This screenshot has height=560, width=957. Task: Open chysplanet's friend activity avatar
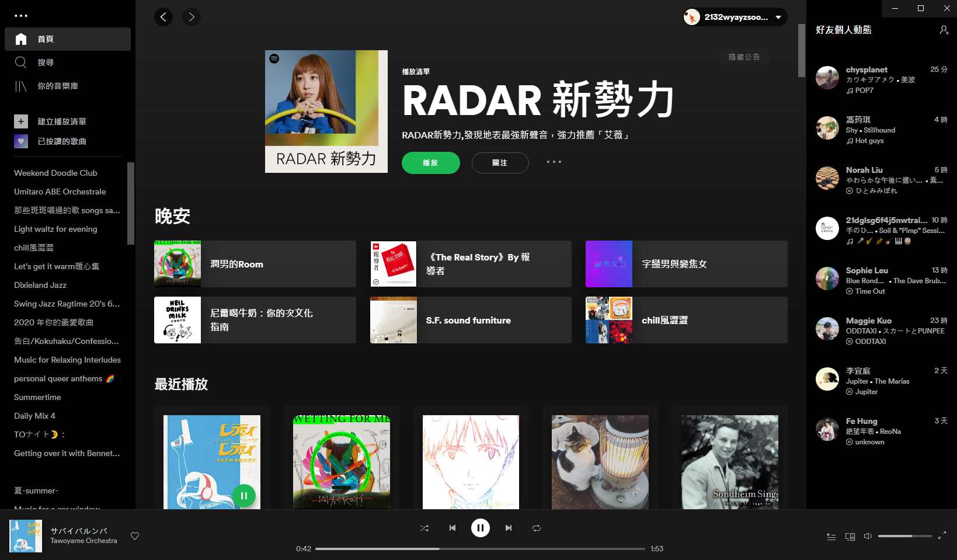[x=827, y=78]
